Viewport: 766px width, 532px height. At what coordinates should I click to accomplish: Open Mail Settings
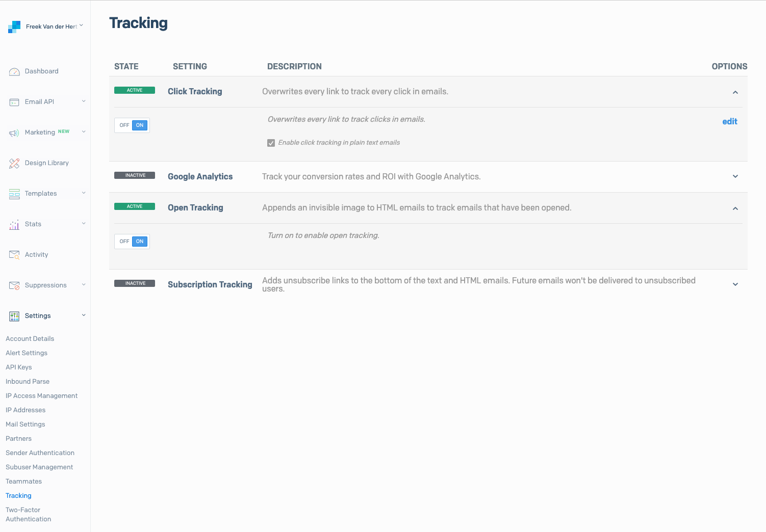pyautogui.click(x=25, y=424)
